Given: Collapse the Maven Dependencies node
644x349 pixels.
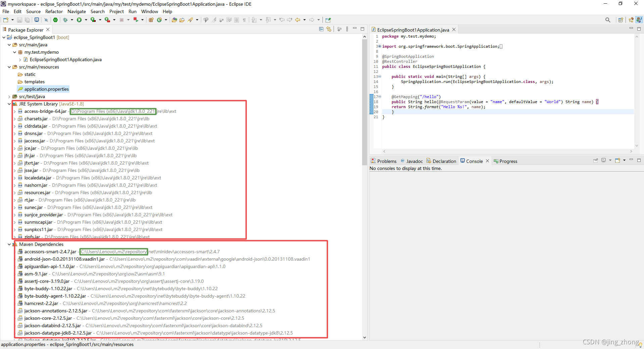Looking at the screenshot, I should (x=9, y=244).
